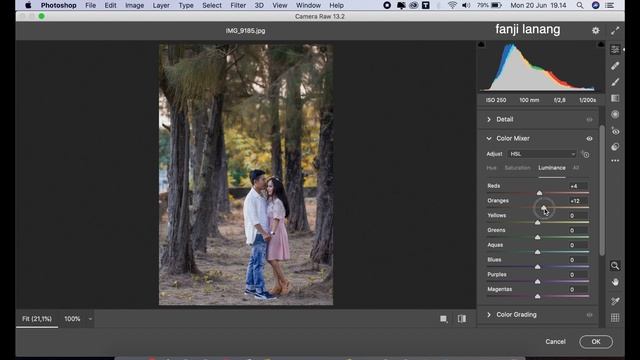Toggle before/after split view icon
The height and width of the screenshot is (360, 640).
[x=462, y=319]
